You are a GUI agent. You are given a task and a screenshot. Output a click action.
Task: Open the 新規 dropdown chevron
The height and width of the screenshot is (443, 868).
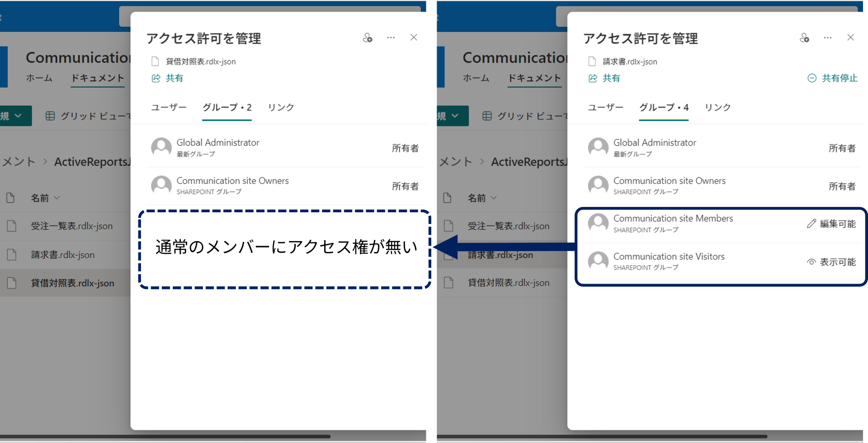coord(18,116)
